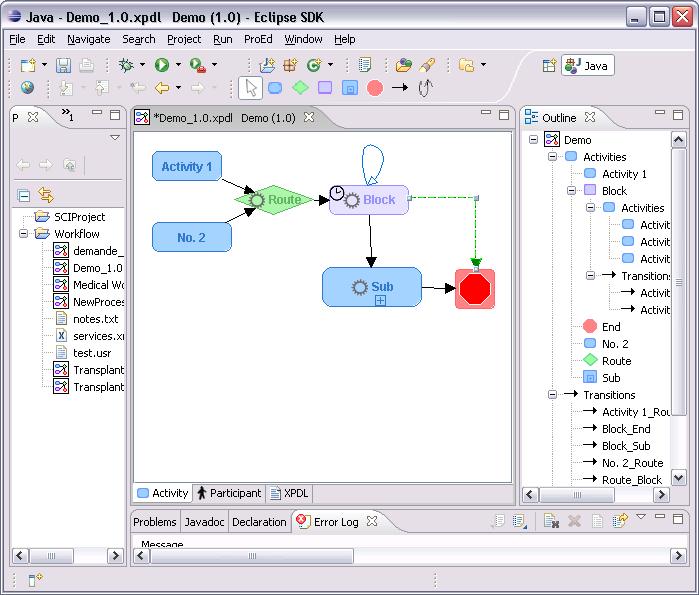Collapse all items in the navigator panel
The image size is (699, 595).
[24, 195]
